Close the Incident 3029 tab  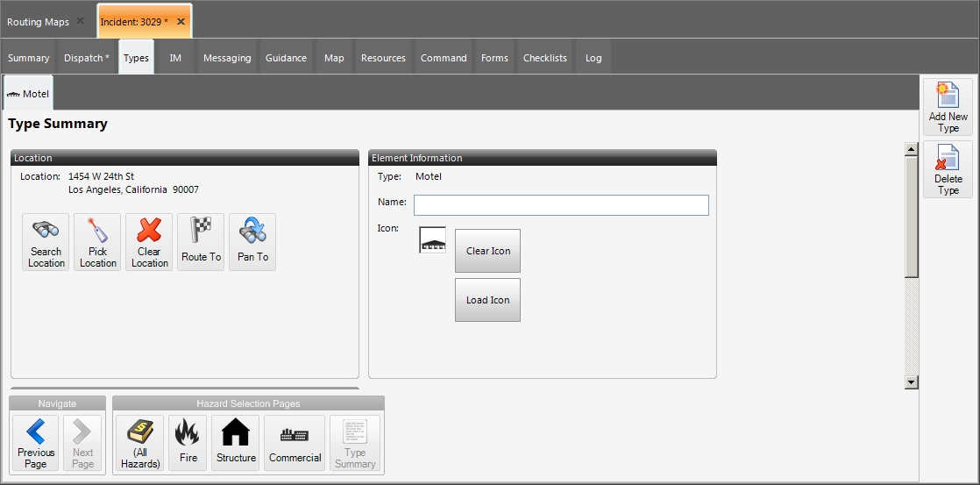(181, 21)
